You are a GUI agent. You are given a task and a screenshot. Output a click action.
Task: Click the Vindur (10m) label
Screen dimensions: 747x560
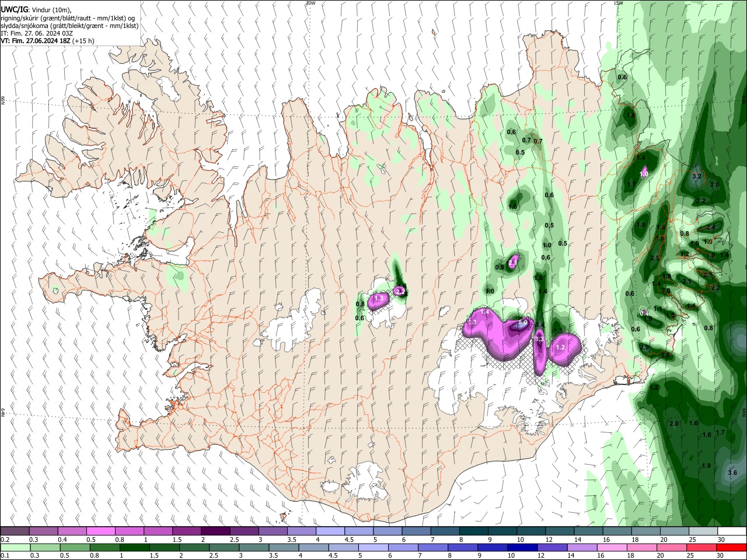pos(51,9)
